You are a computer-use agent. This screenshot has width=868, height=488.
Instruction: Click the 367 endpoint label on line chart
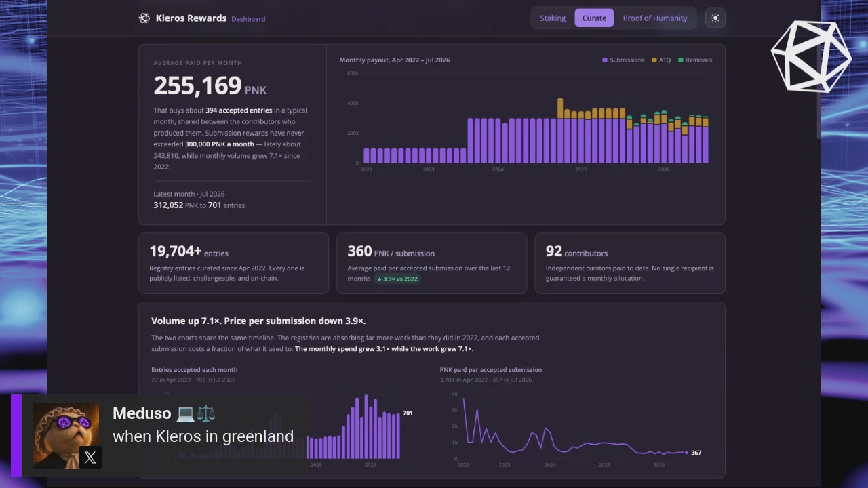696,453
